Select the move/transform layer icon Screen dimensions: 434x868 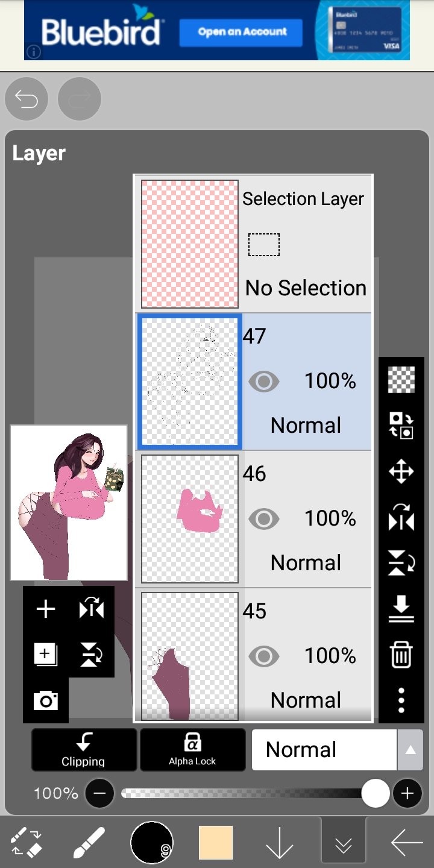[401, 471]
